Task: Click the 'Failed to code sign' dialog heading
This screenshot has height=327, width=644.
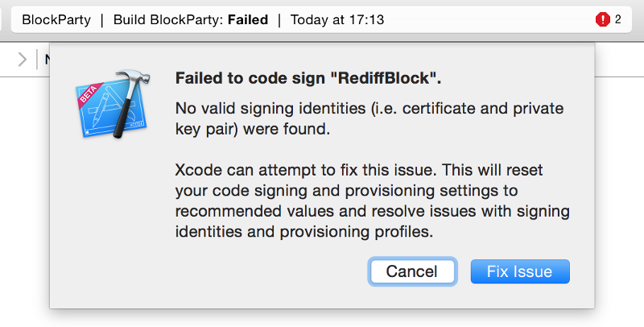Action: tap(308, 78)
